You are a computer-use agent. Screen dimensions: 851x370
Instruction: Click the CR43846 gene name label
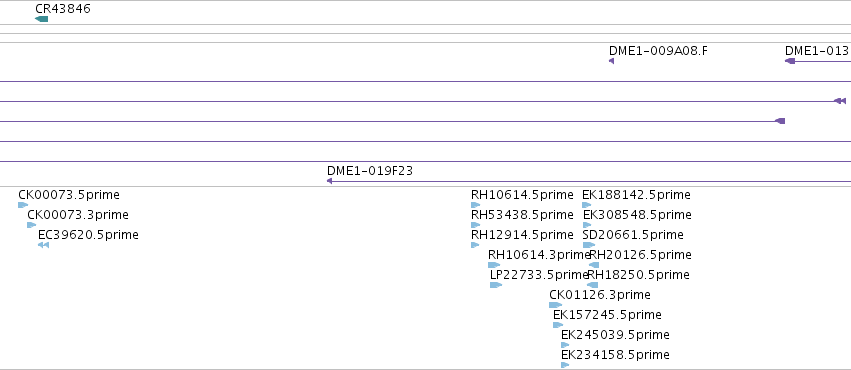62,9
